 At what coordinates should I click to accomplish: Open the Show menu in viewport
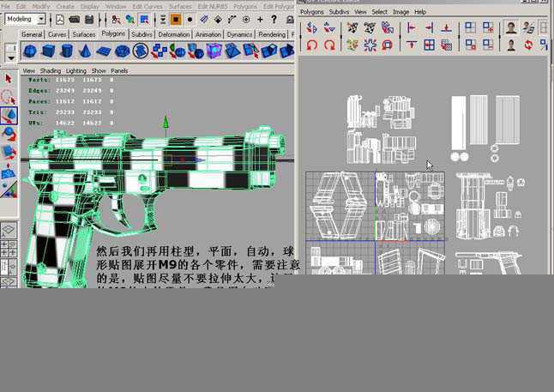pos(99,70)
